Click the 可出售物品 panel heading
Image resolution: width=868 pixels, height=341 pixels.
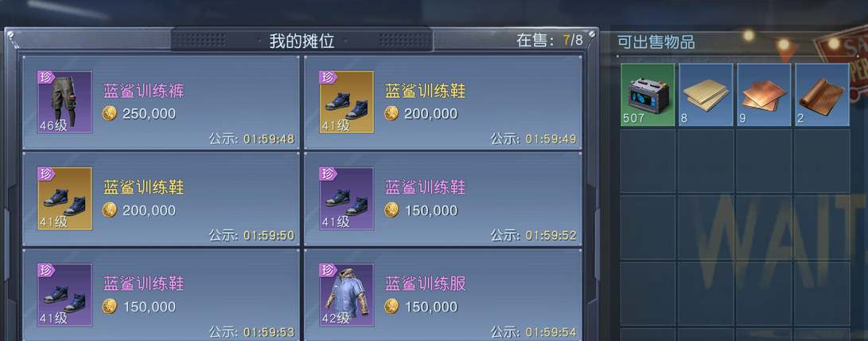tap(656, 42)
